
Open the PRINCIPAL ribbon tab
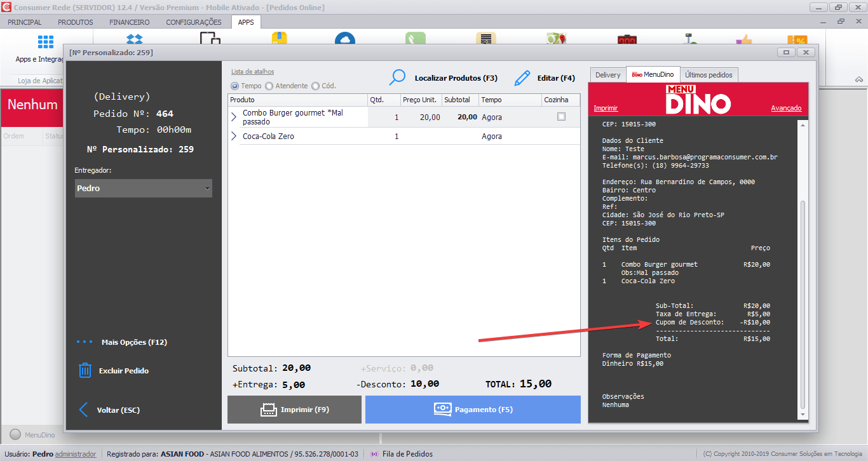point(25,22)
